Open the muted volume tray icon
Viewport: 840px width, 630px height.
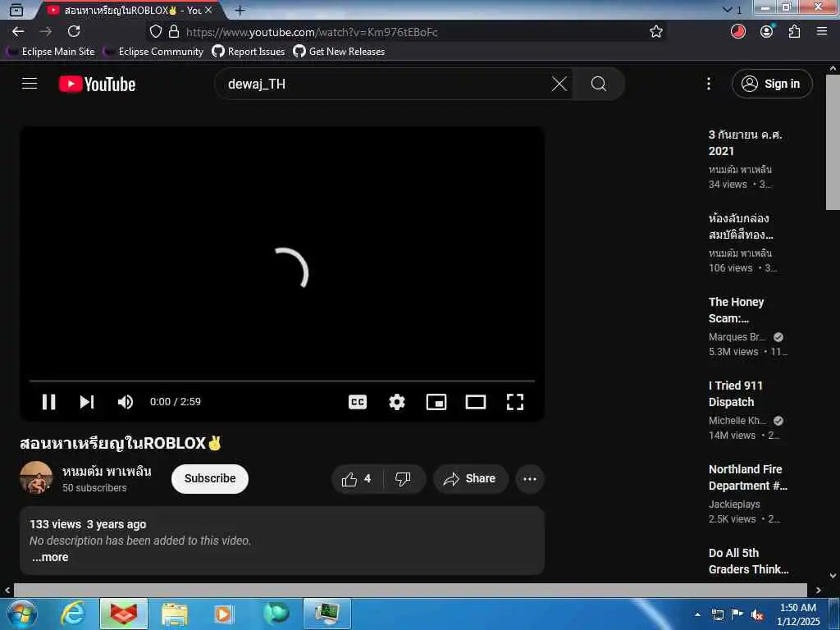[x=757, y=614]
